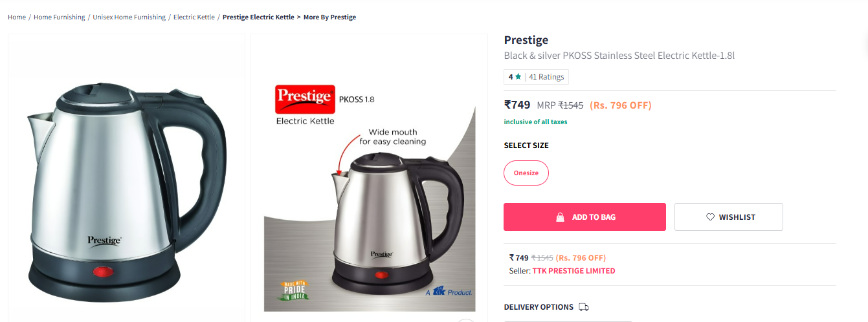Open Unisex Home Furnishing breadcrumb
Screen dimensions: 868x322
pyautogui.click(x=129, y=17)
